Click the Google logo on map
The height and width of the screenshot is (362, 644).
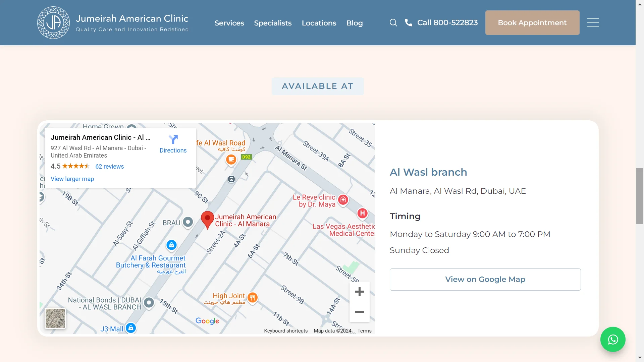pos(207,321)
